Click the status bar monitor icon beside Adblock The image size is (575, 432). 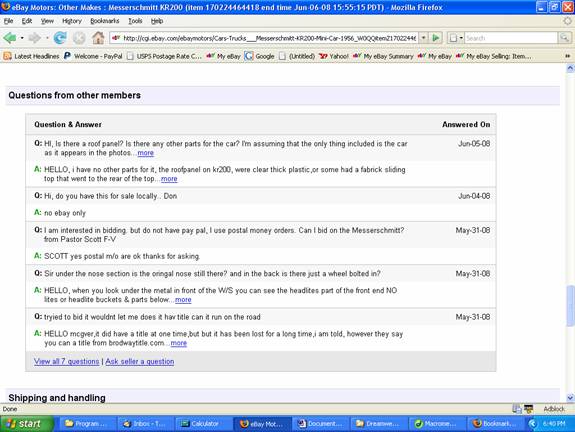[528, 409]
